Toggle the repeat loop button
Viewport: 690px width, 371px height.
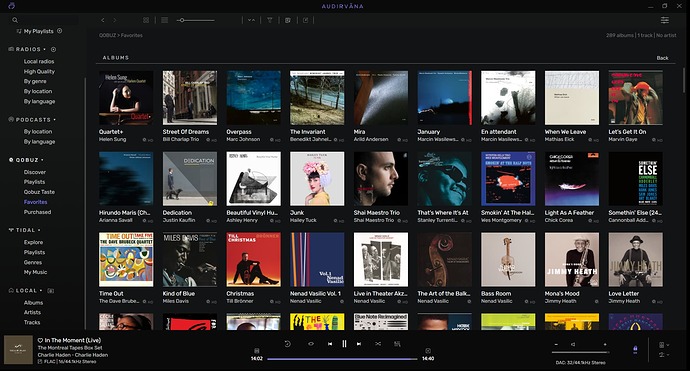(x=311, y=344)
